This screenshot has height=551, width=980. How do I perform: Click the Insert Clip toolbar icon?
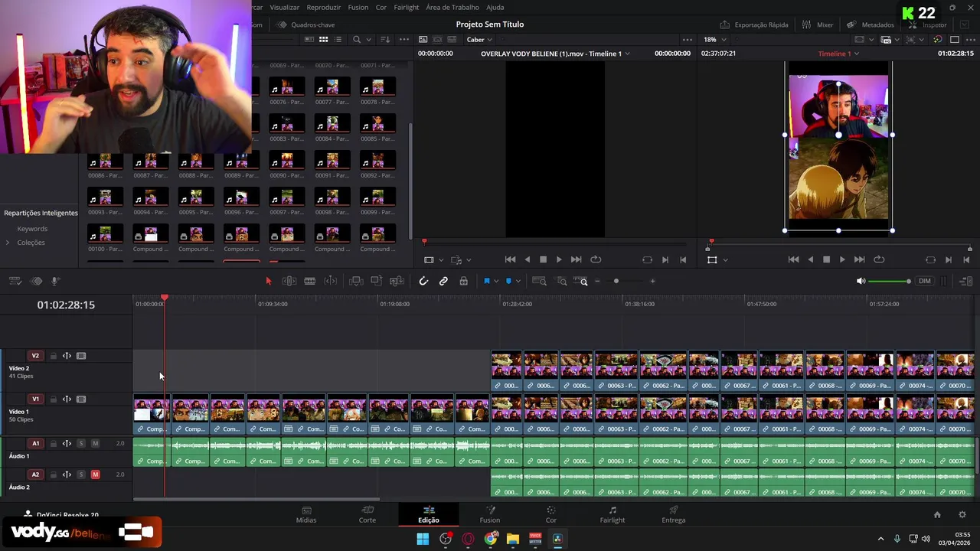click(356, 281)
